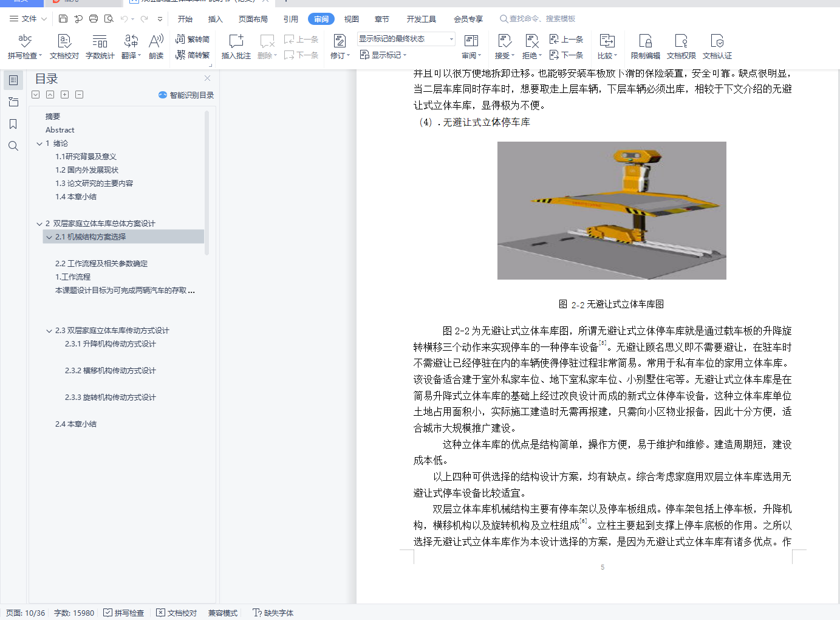Open 显示标记的最终状态 combo box
This screenshot has width=840, height=620.
coord(406,39)
